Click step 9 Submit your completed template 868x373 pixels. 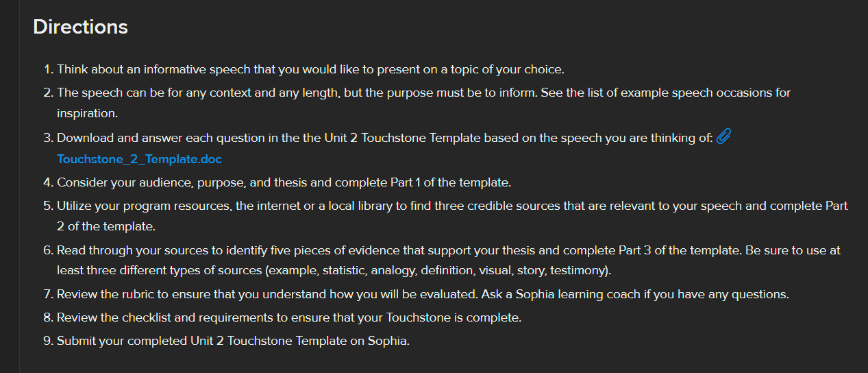tap(233, 341)
